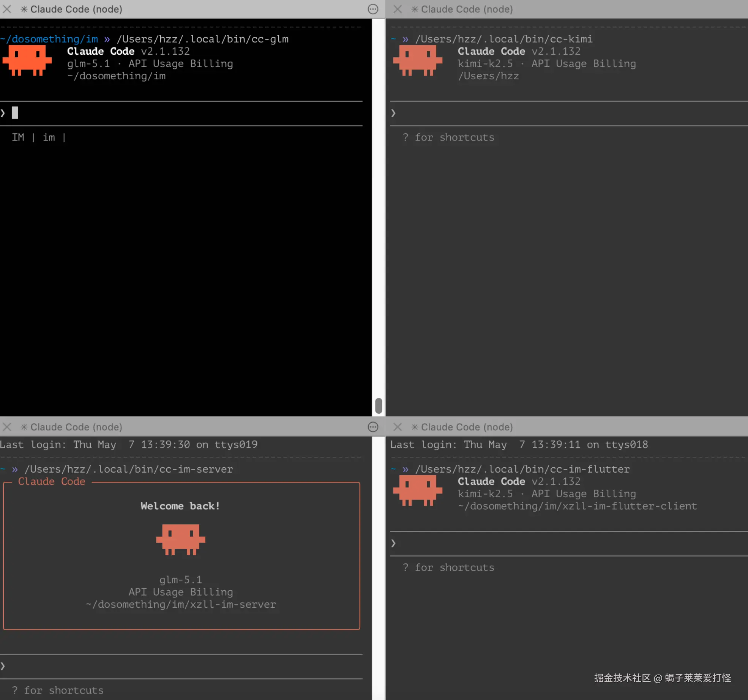Close the cc-glm terminal pane
The height and width of the screenshot is (700, 748).
coord(7,9)
